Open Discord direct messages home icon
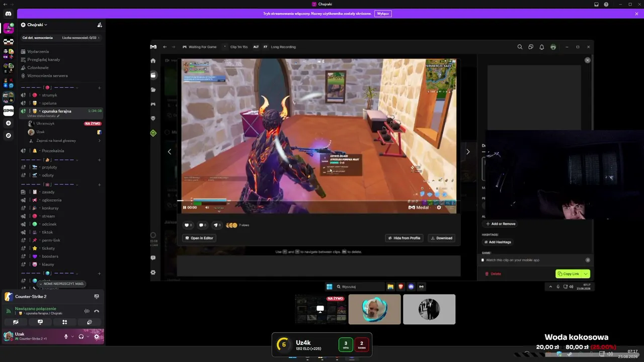Viewport: 644px width, 362px height. 8,14
